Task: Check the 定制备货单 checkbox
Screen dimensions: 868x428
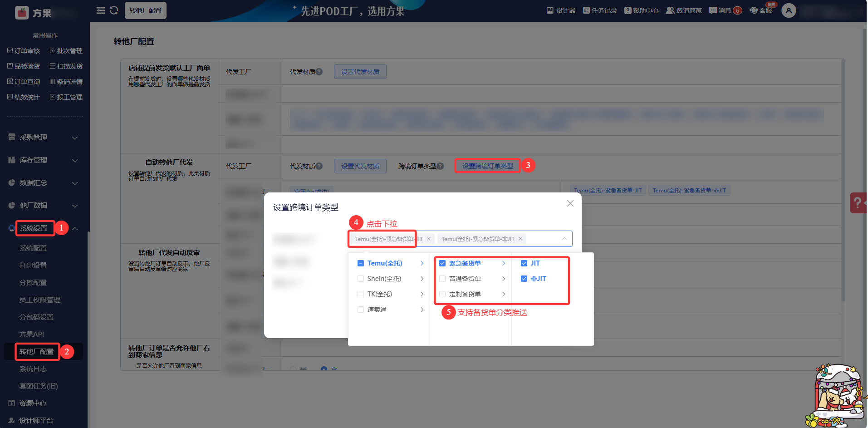Action: tap(442, 294)
